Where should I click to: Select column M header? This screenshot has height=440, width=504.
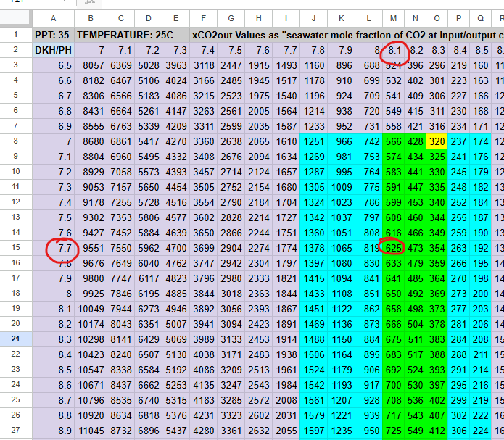(x=394, y=17)
